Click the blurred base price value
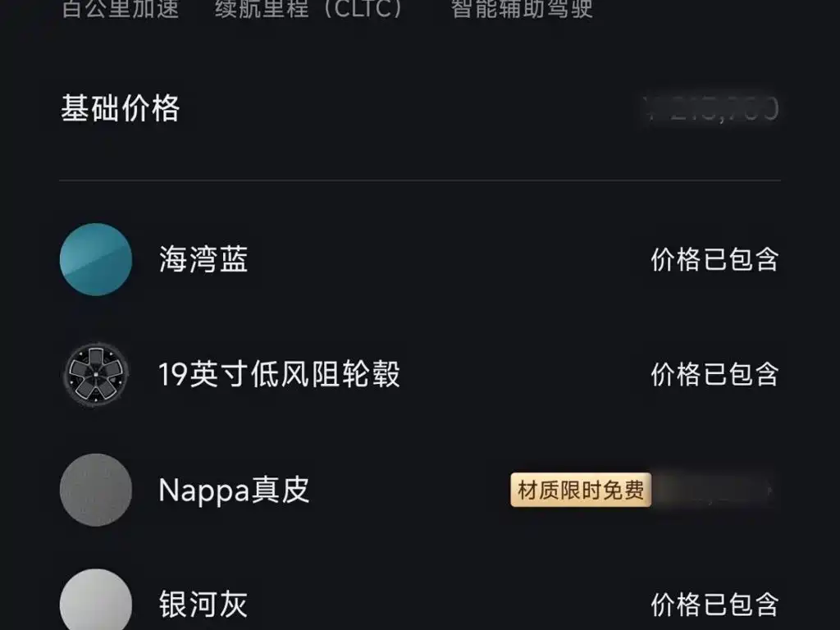 pyautogui.click(x=711, y=109)
